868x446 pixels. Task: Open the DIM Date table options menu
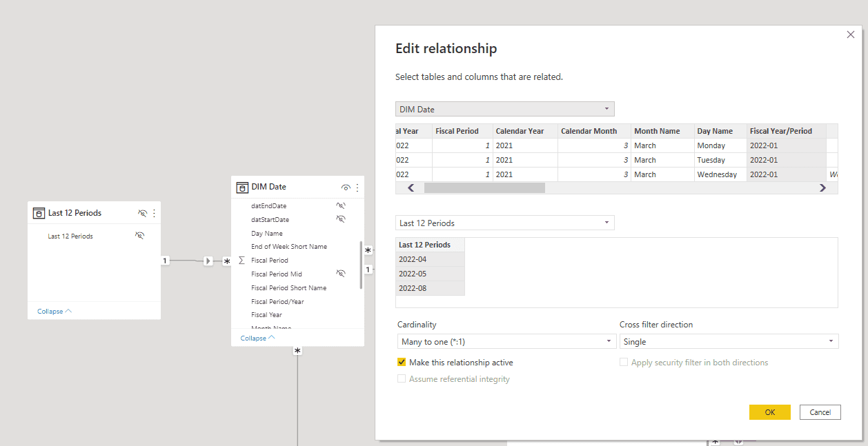[357, 187]
